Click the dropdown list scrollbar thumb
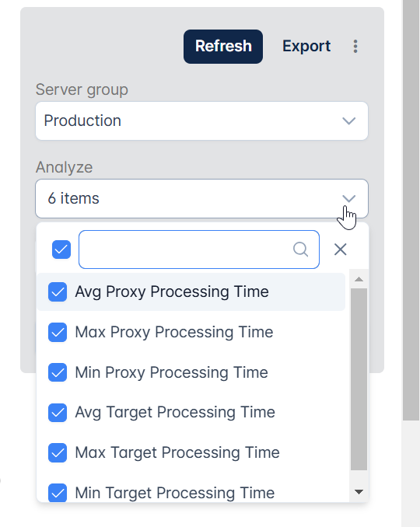The image size is (420, 527). pyautogui.click(x=359, y=379)
